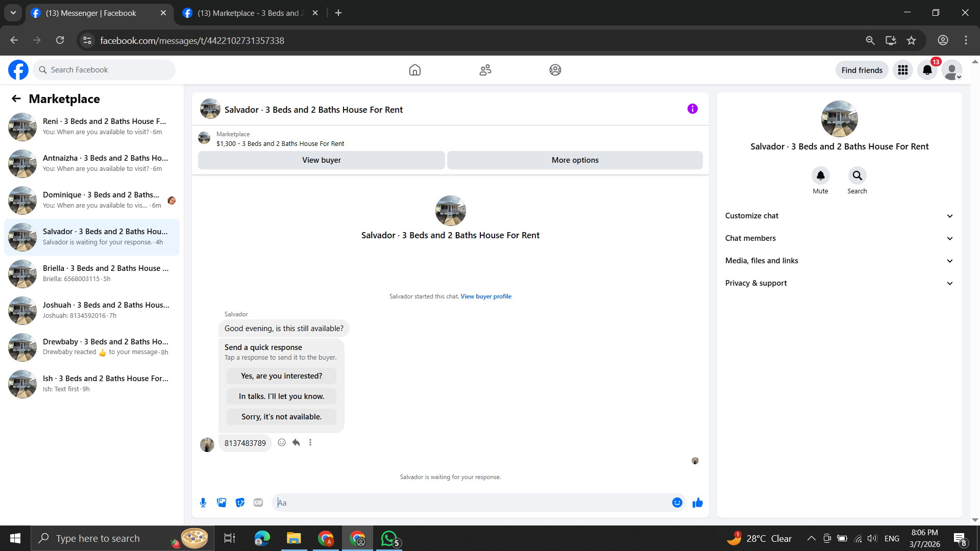Screen dimensions: 980x551
Task: Open WhatsApp in taskbar
Action: [x=389, y=538]
